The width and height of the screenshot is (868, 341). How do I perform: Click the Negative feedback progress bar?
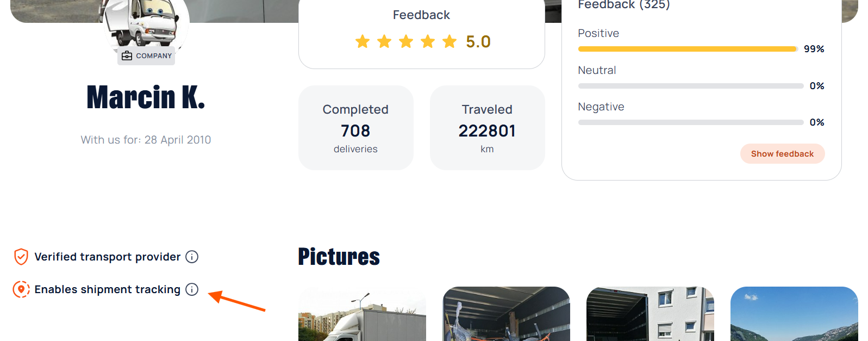(x=690, y=122)
